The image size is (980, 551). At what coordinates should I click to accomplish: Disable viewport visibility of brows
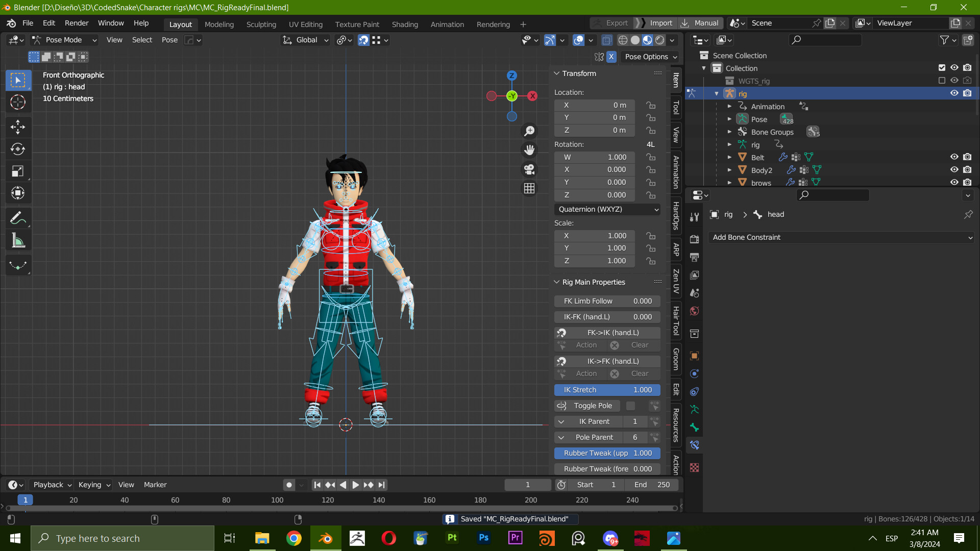coord(954,182)
